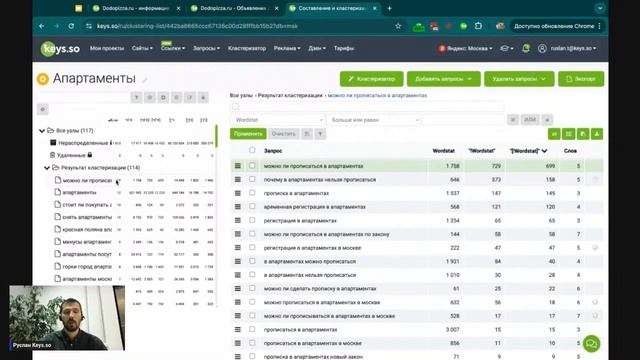The image size is (640, 360).
Task: Click drag handle of 'регистрация в апартаментах' row
Action: (x=238, y=220)
